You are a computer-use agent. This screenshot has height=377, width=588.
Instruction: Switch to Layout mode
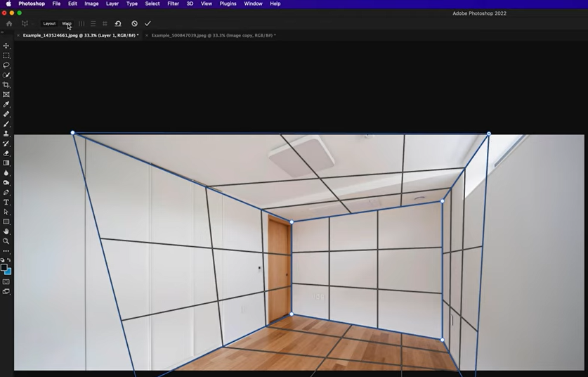tap(49, 24)
